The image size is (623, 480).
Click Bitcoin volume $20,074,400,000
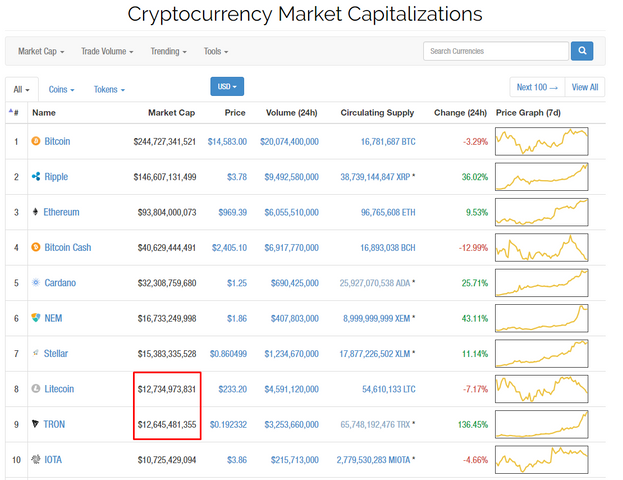pyautogui.click(x=289, y=142)
